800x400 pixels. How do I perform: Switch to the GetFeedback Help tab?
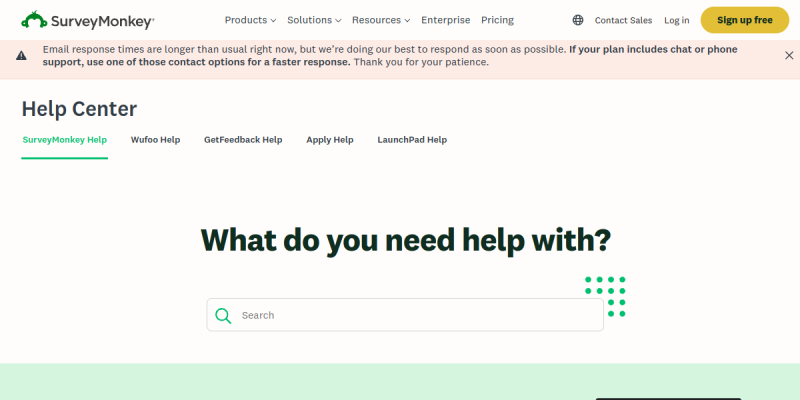(243, 140)
